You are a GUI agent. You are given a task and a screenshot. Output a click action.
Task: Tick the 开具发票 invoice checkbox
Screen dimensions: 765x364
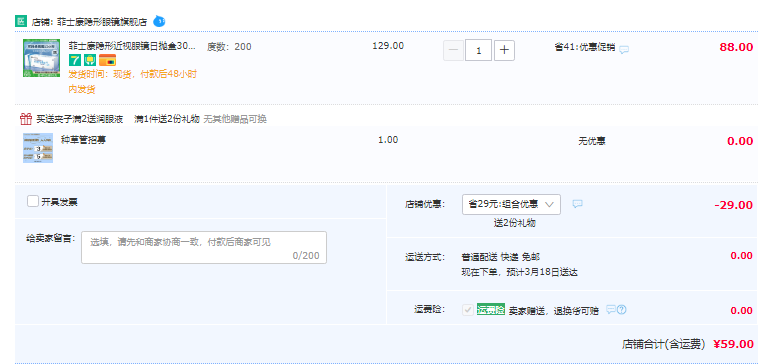coord(33,201)
